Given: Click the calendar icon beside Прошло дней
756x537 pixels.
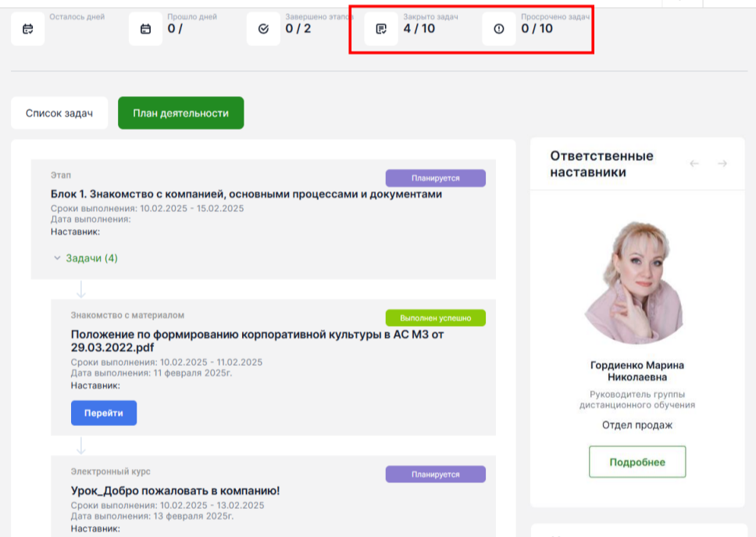Looking at the screenshot, I should point(145,29).
